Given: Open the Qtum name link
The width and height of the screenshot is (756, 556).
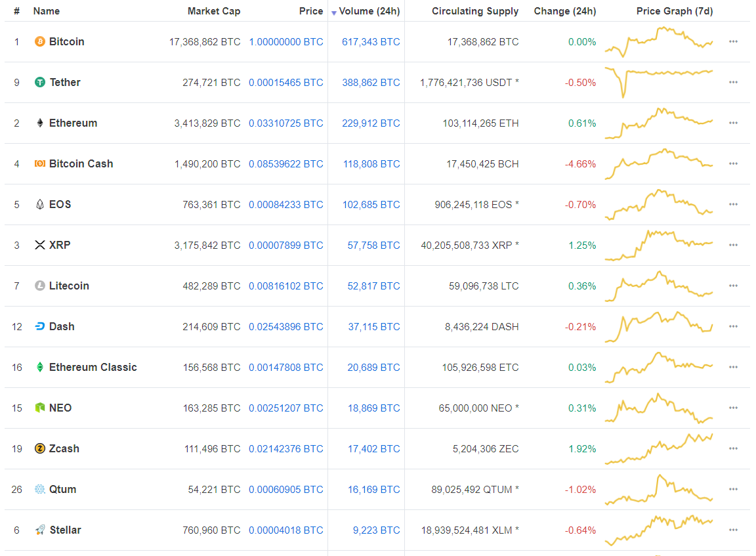Looking at the screenshot, I should pyautogui.click(x=63, y=490).
